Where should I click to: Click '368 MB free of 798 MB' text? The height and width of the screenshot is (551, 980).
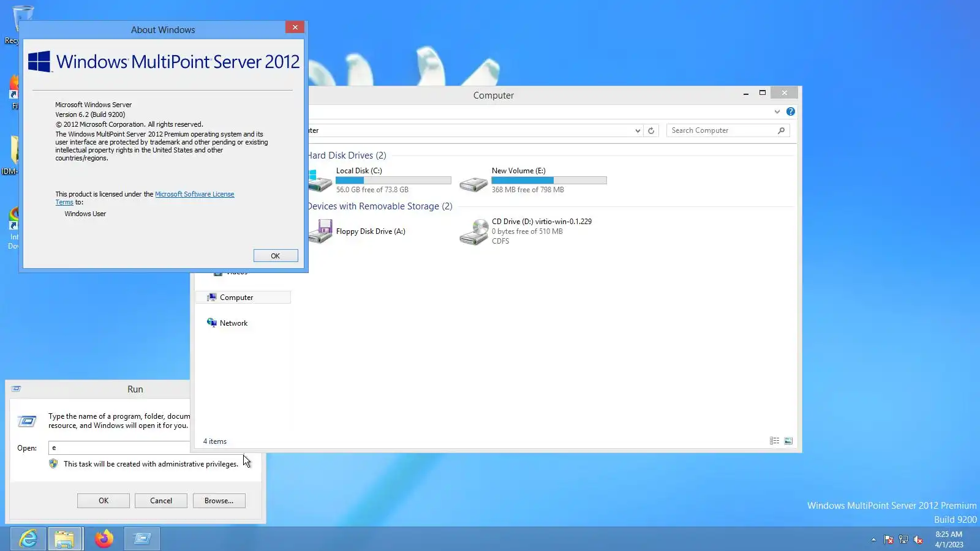[x=528, y=190]
